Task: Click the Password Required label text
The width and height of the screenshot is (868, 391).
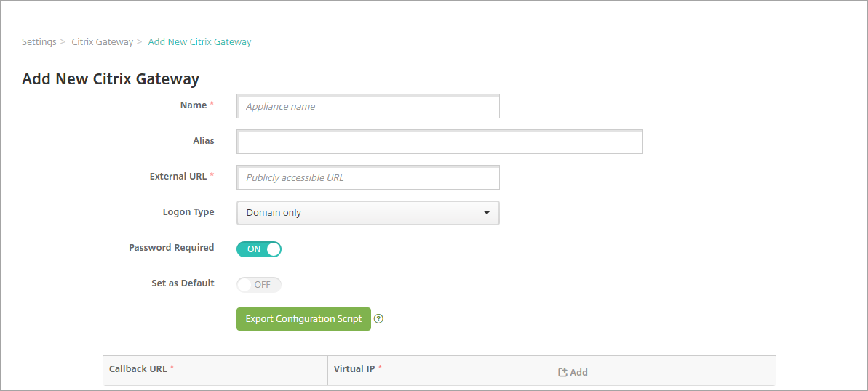Action: pyautogui.click(x=171, y=247)
